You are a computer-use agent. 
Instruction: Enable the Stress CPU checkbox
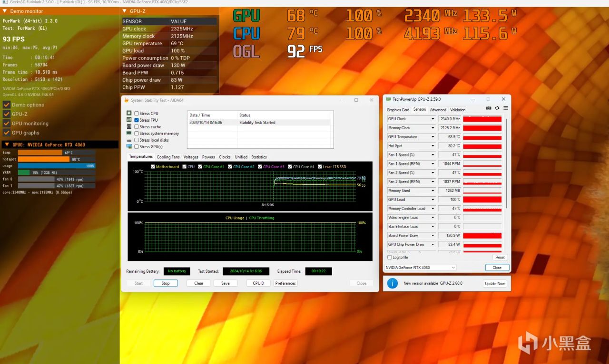[137, 114]
